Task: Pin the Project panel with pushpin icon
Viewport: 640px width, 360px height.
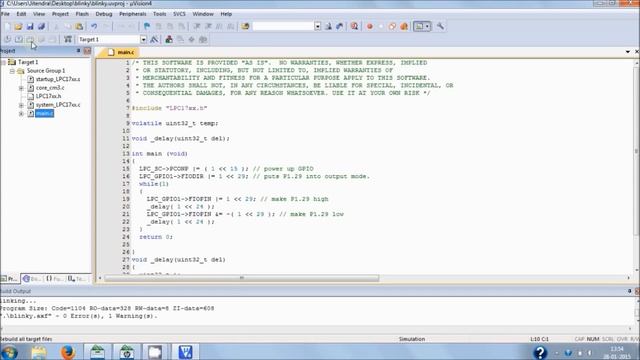Action: [78, 51]
